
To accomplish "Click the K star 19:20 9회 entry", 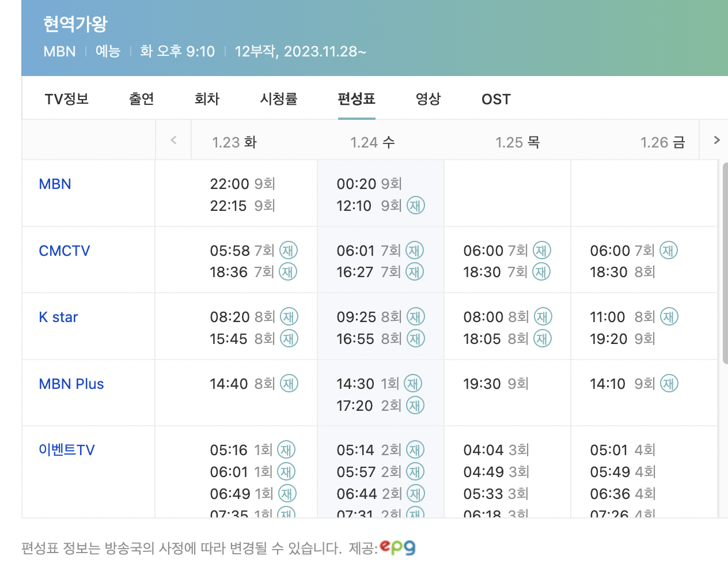I will tap(623, 339).
